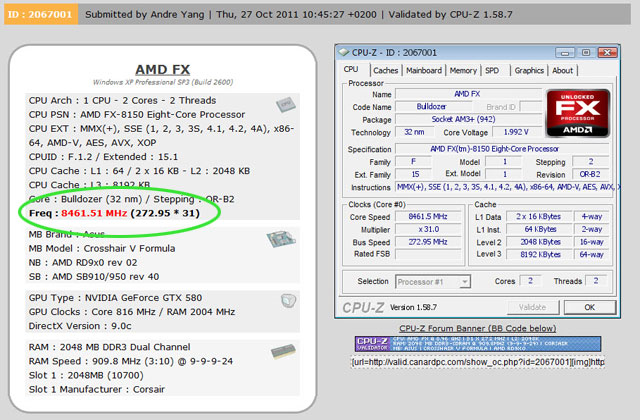Viewport: 640px width, 420px height.
Task: Click the Revision OR-B2 field
Action: pyautogui.click(x=591, y=174)
